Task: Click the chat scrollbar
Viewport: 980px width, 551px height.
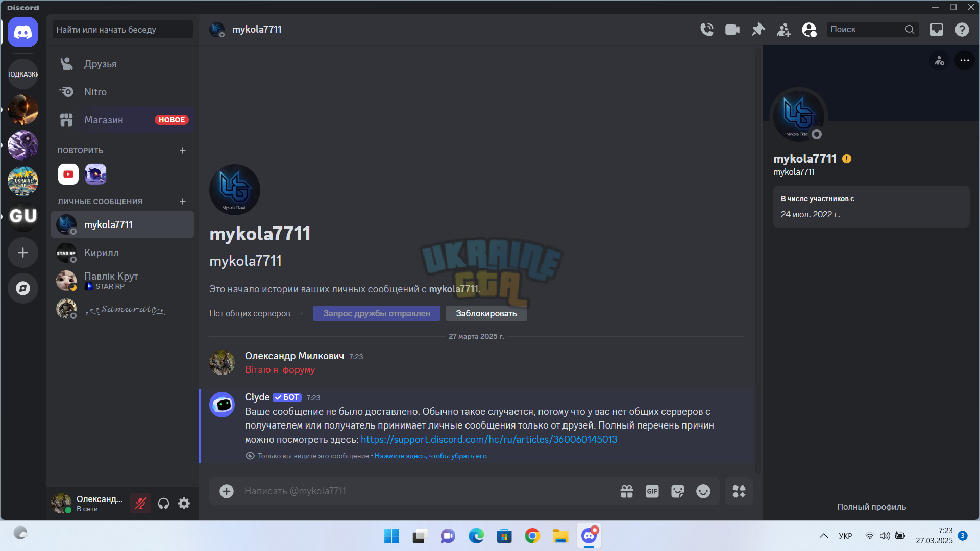Action: tap(757, 260)
